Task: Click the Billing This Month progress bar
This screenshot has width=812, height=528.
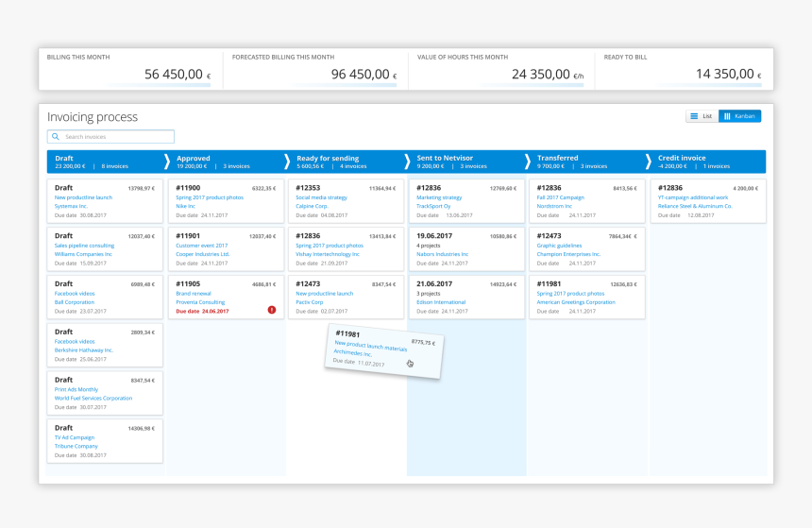Action: click(128, 85)
